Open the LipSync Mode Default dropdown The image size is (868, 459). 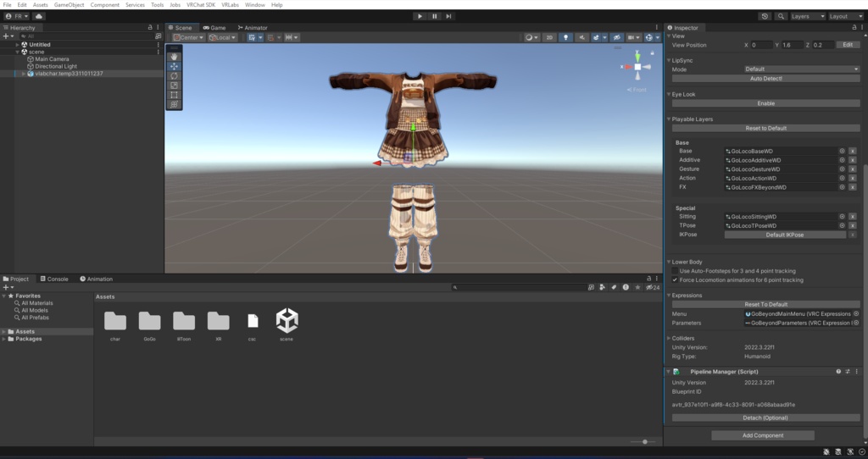point(802,69)
